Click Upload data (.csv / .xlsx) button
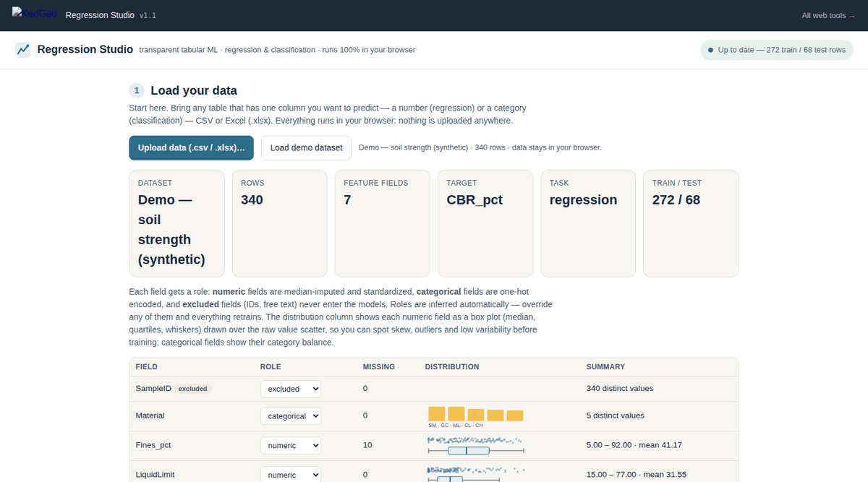This screenshot has width=868, height=482. point(191,147)
